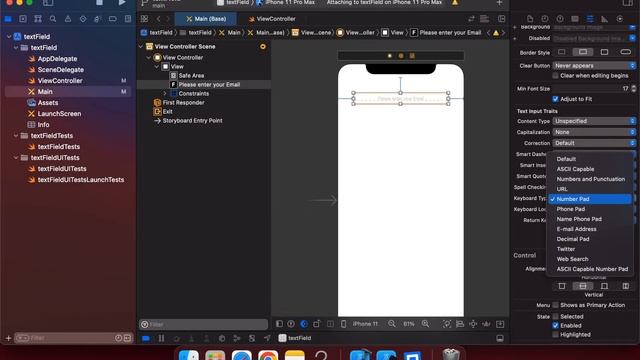Show the Identity inspector
The image size is (640, 360).
[x=575, y=19]
